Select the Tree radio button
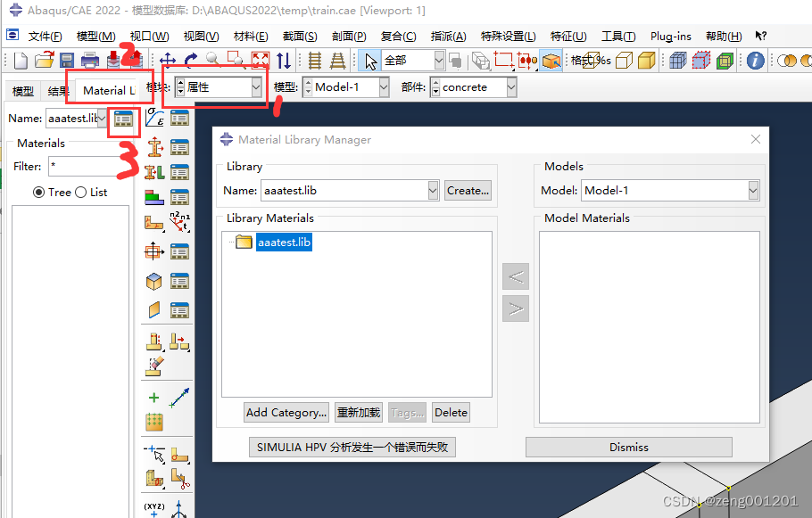Viewport: 812px width, 518px height. pyautogui.click(x=39, y=192)
